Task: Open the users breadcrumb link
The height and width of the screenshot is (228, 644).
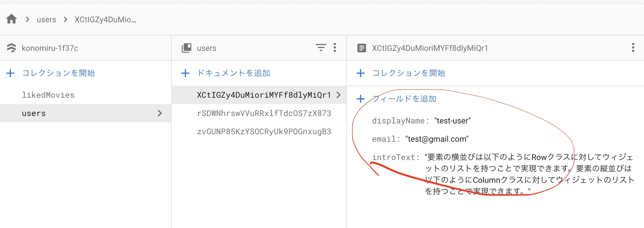Action: 46,19
